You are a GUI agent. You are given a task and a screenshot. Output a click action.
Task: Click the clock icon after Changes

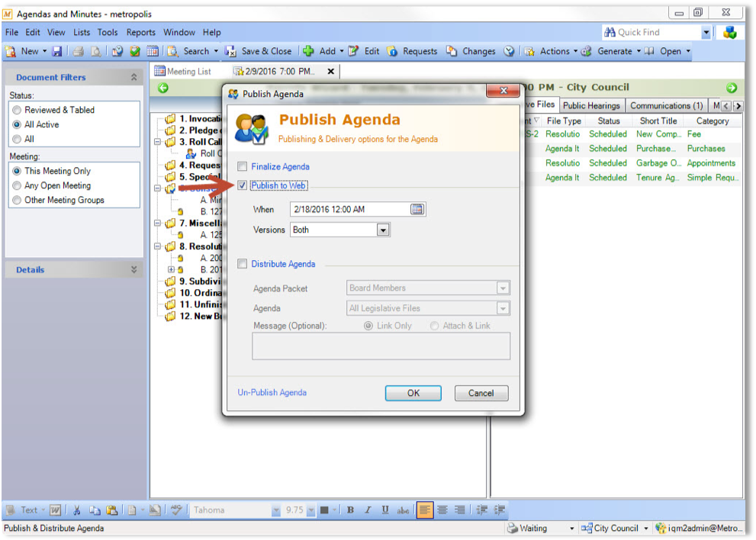509,51
